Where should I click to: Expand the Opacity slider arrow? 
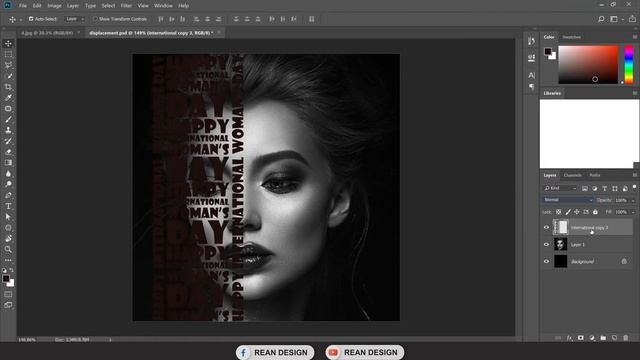(x=633, y=200)
